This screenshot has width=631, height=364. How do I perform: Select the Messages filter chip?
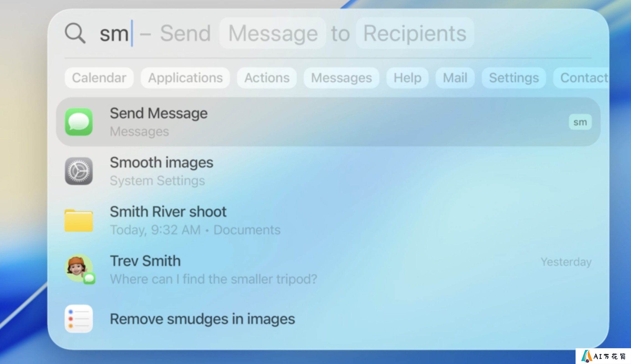pos(341,78)
